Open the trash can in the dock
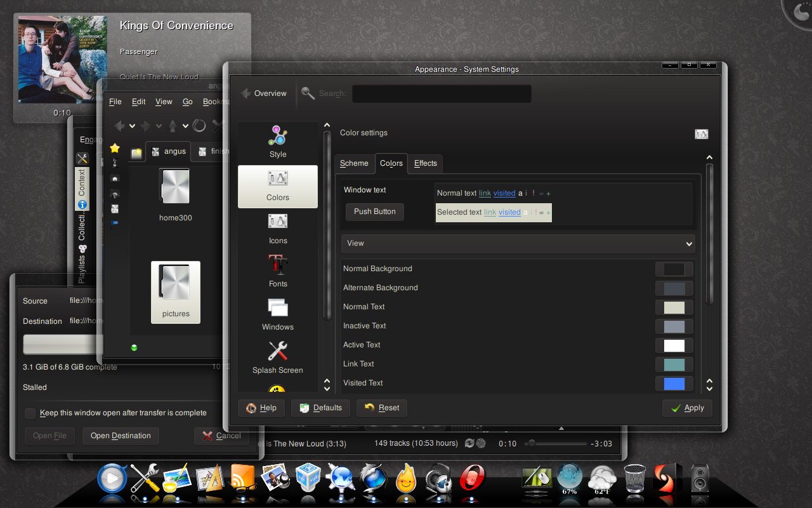The image size is (812, 508). tap(634, 478)
